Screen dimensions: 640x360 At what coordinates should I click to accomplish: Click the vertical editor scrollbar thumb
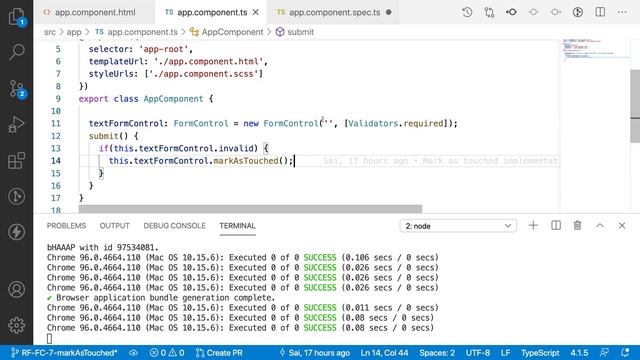(x=635, y=106)
